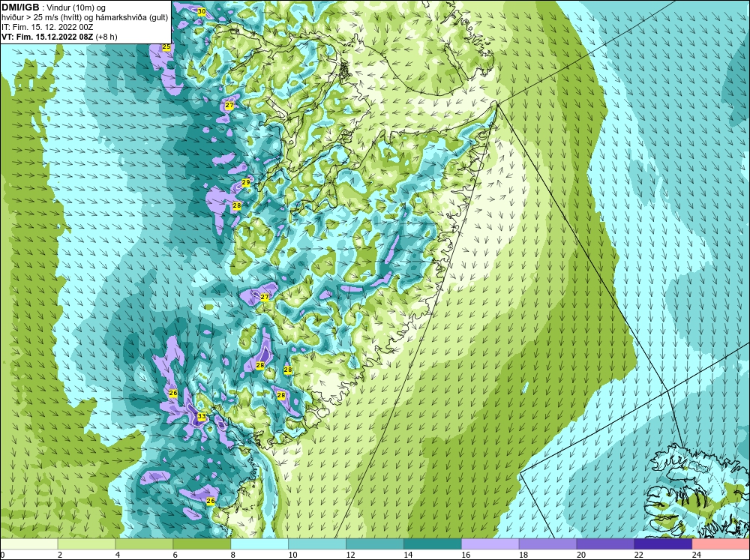Click the legend scale number 20
Screen dimensions: 750x560
click(x=581, y=555)
